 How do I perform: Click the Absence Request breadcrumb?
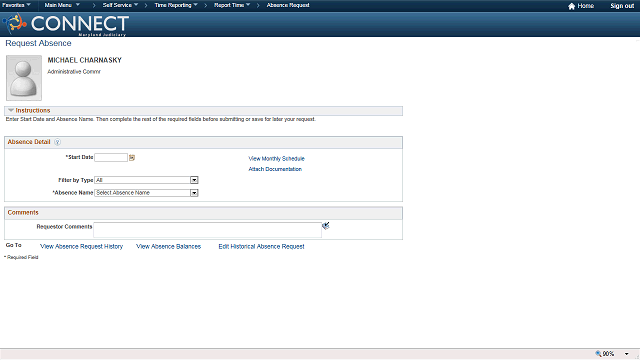point(288,5)
